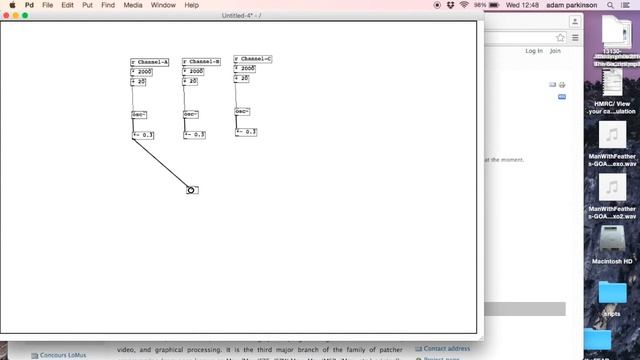Open the Help menu
This screenshot has height=360, width=640.
pos(191,5)
